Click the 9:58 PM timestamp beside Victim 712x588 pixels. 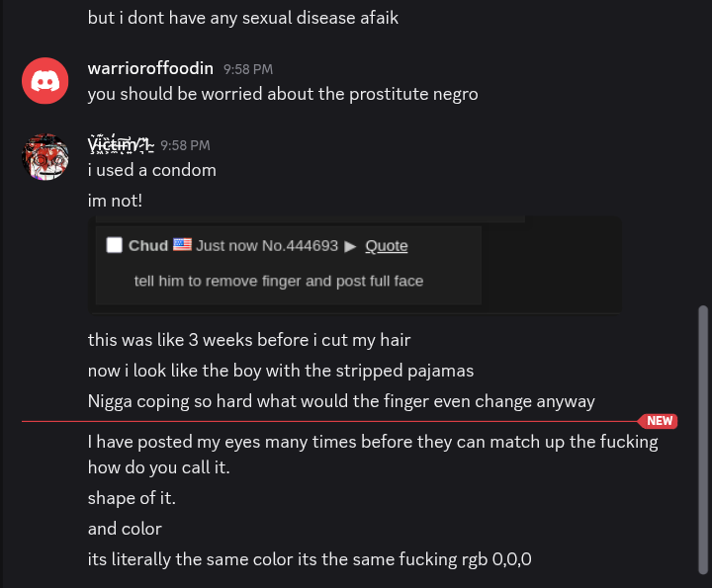coord(185,145)
